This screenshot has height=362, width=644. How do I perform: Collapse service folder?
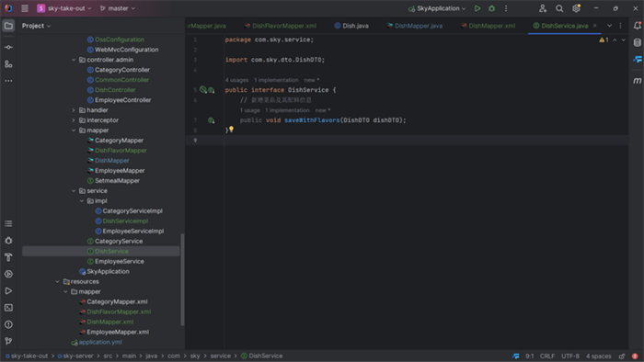click(x=74, y=191)
